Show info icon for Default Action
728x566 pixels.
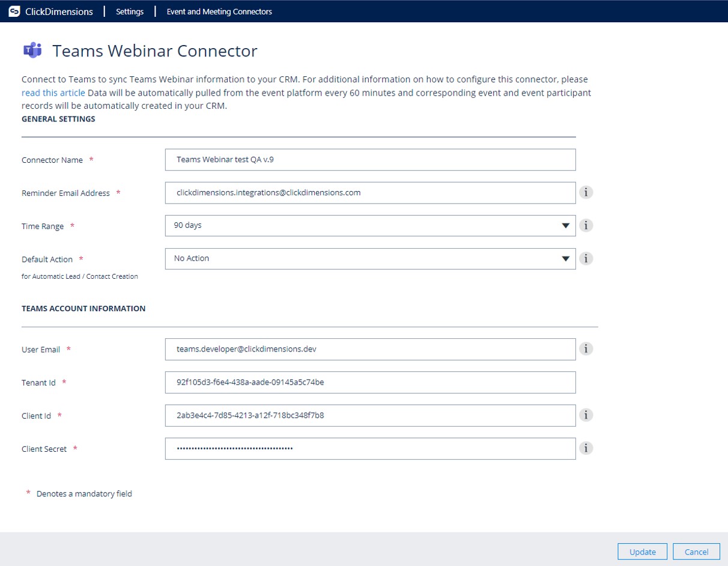tap(586, 258)
